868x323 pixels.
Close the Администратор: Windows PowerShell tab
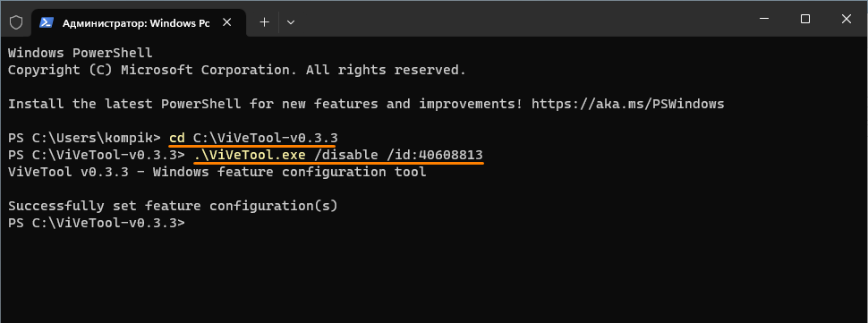226,22
